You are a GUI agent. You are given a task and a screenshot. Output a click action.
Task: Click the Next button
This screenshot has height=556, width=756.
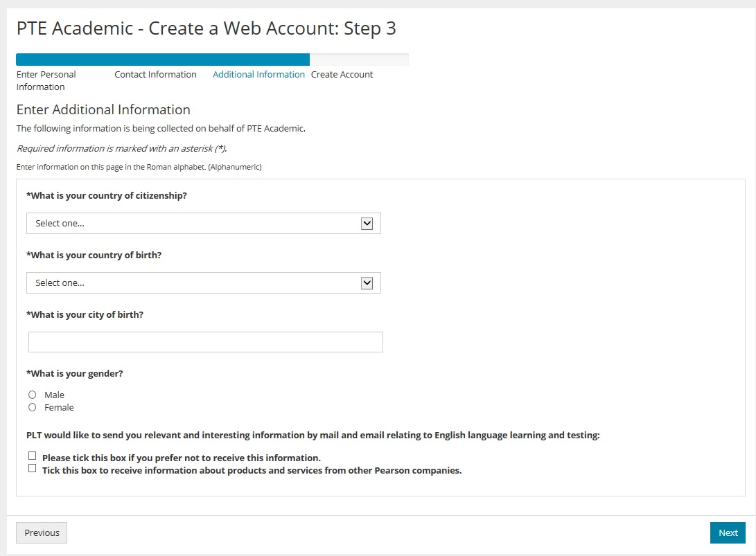pos(728,532)
